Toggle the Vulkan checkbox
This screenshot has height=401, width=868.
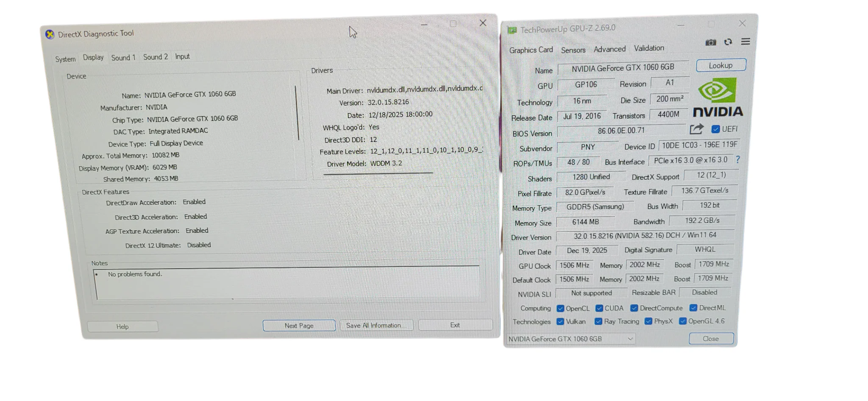point(560,321)
